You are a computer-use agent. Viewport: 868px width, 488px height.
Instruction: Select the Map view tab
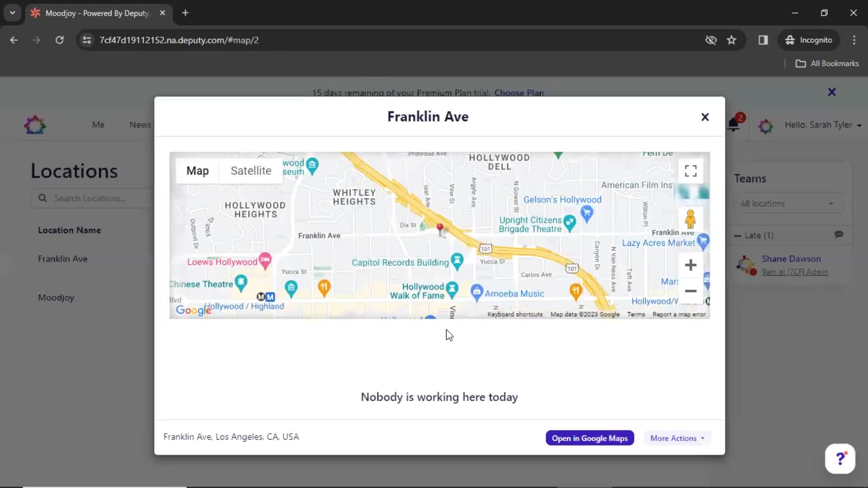point(197,171)
